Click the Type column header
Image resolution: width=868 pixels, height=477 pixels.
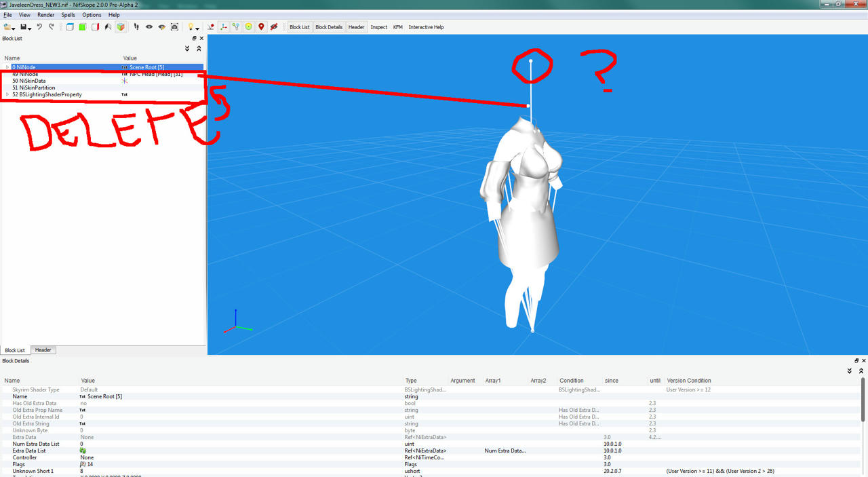[x=411, y=381]
